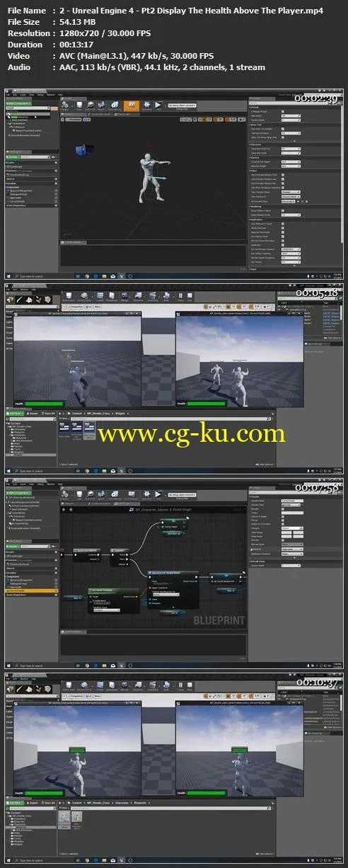
Task: Click Compile icon in 00:07:58 frame toolbar
Action: (x=65, y=494)
